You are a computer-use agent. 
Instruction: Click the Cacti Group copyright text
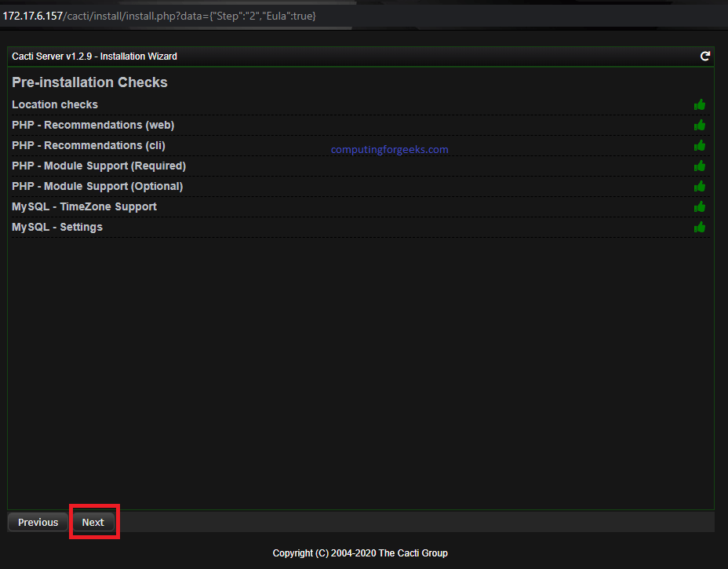coord(360,553)
